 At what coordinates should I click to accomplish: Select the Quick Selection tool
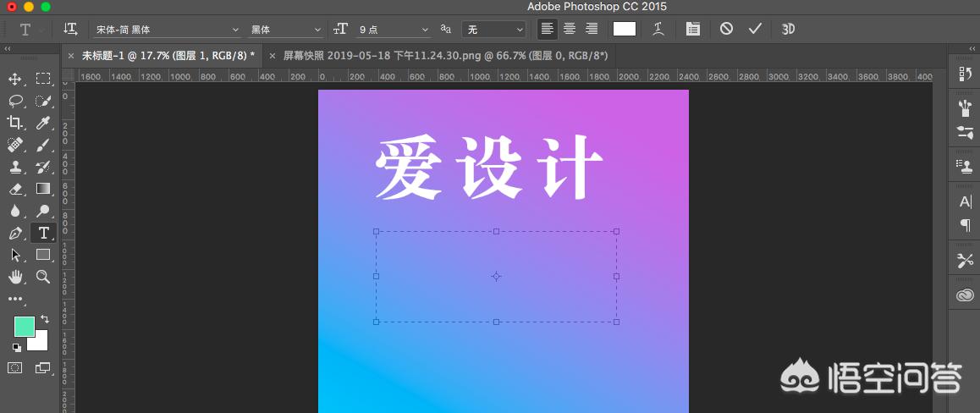[x=43, y=101]
